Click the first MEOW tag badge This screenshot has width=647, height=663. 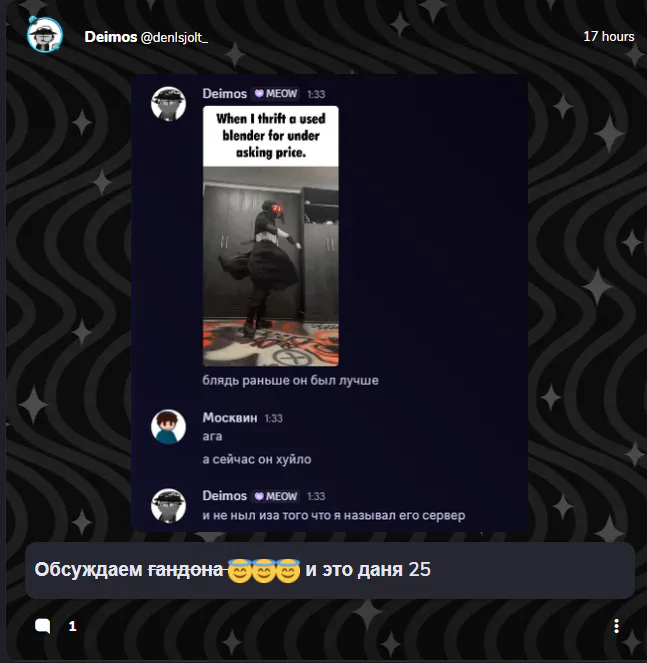(276, 93)
